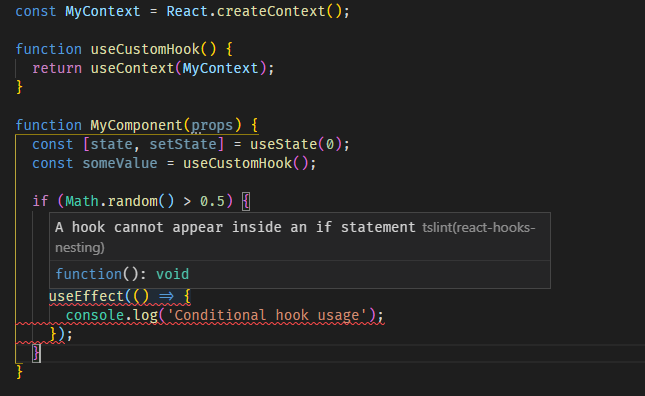The width and height of the screenshot is (645, 396).
Task: Click highlighted closing brace of if block
Action: point(36,353)
